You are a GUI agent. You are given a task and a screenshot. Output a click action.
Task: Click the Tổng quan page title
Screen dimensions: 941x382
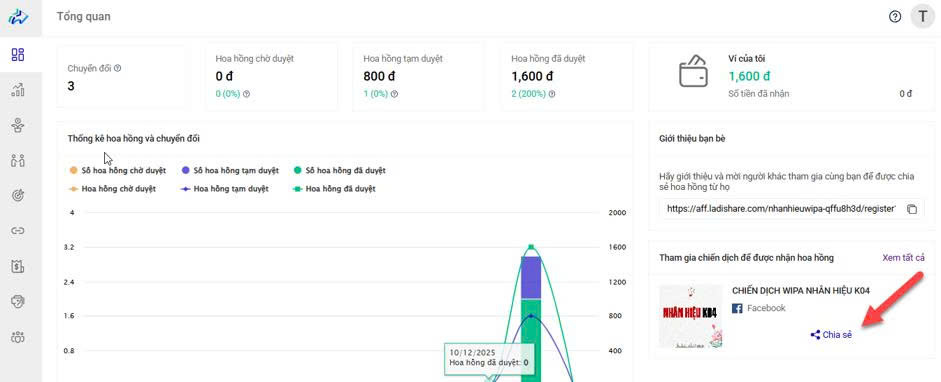click(84, 17)
